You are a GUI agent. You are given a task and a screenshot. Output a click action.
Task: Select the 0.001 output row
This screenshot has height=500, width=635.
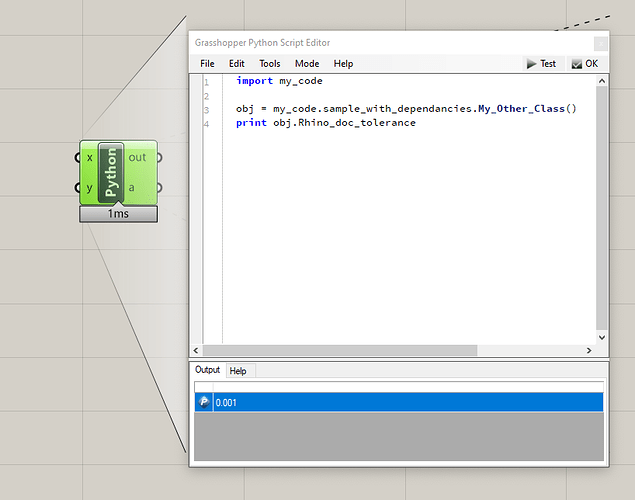pyautogui.click(x=398, y=402)
